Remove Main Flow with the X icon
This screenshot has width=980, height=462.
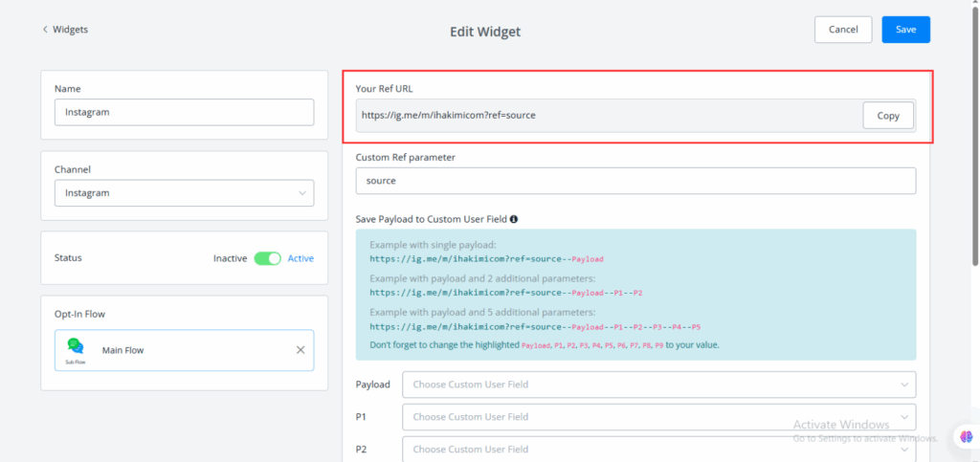(301, 350)
